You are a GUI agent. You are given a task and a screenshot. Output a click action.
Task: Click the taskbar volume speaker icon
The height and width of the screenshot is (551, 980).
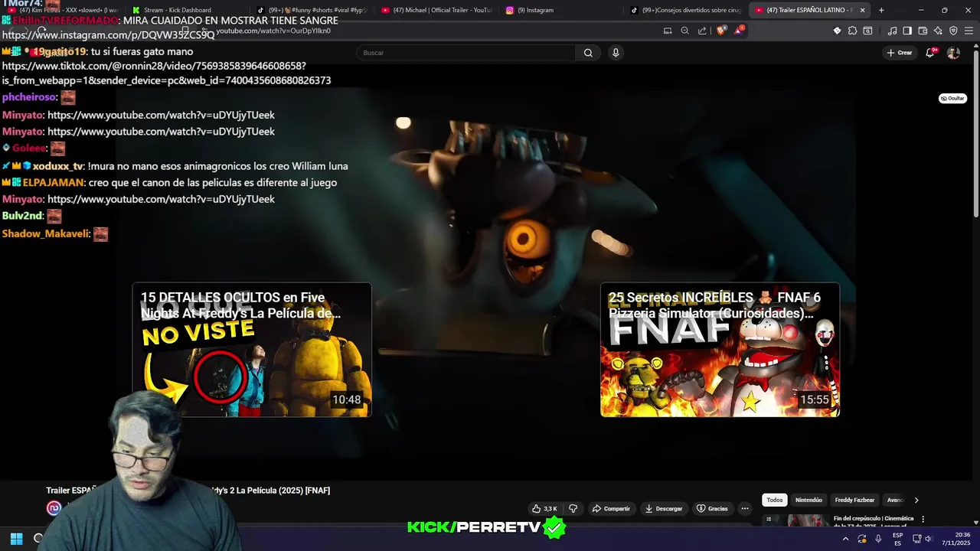tap(928, 539)
